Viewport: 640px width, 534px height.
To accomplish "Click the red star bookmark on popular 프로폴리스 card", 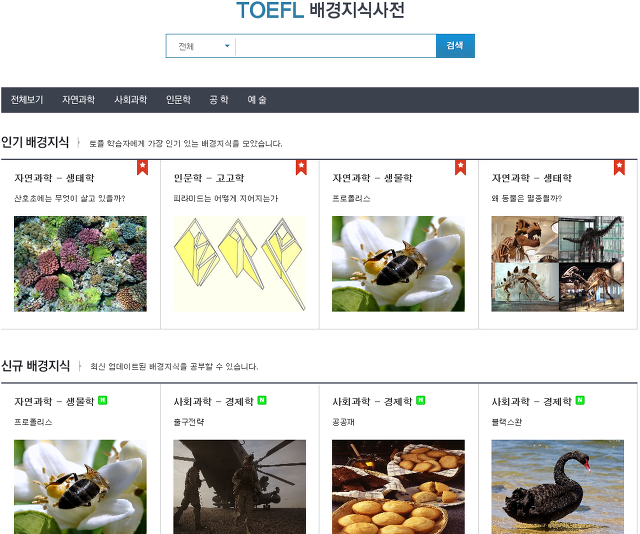I will [x=460, y=167].
